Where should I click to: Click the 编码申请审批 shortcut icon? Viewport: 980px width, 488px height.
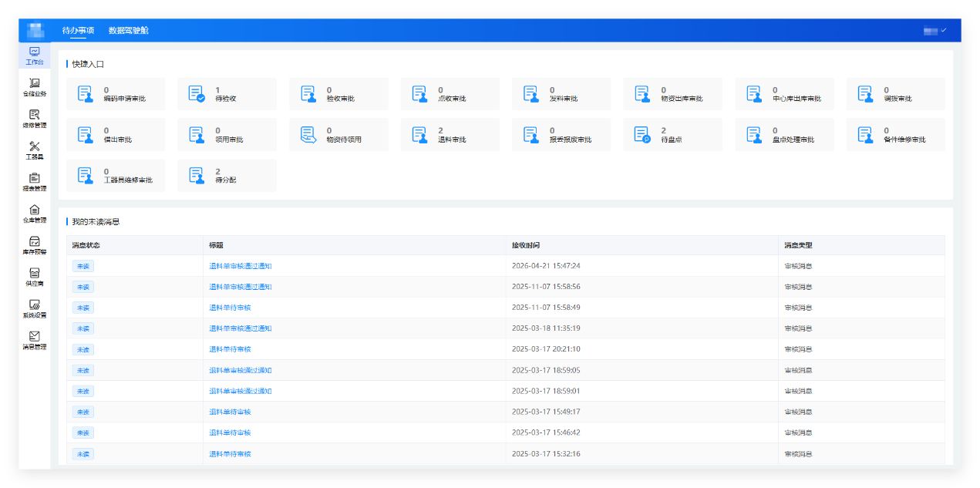point(85,94)
